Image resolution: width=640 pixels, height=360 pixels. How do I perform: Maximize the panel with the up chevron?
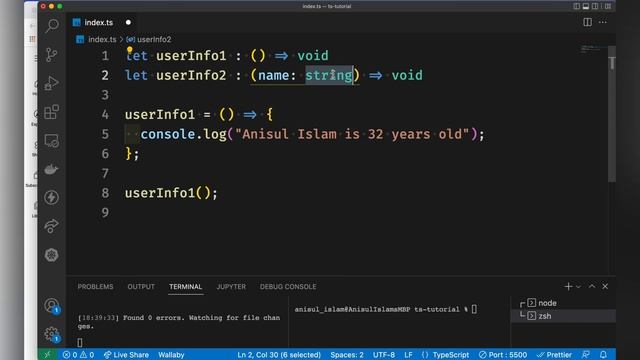point(592,287)
